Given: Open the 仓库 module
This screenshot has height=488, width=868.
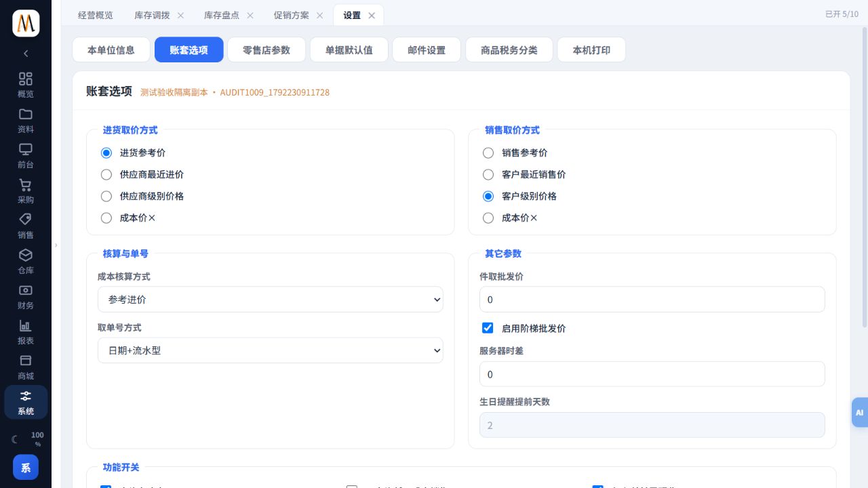Looking at the screenshot, I should [26, 262].
